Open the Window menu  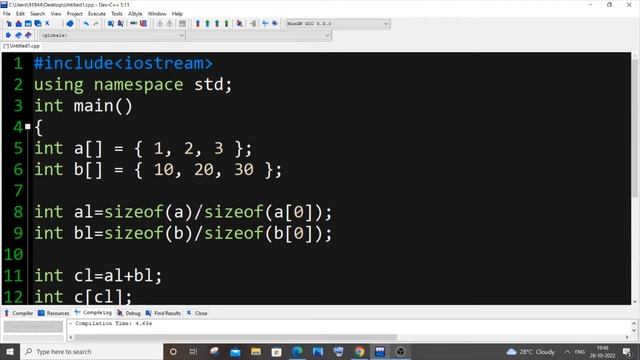(x=157, y=14)
